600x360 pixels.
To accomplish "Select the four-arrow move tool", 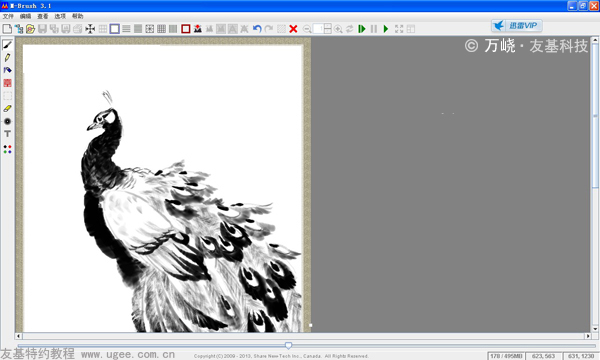I will click(x=90, y=29).
